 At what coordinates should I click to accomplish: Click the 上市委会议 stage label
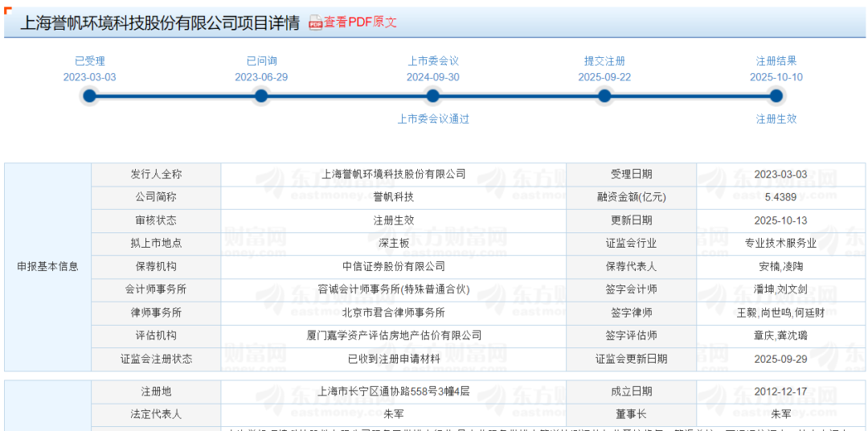pyautogui.click(x=433, y=61)
